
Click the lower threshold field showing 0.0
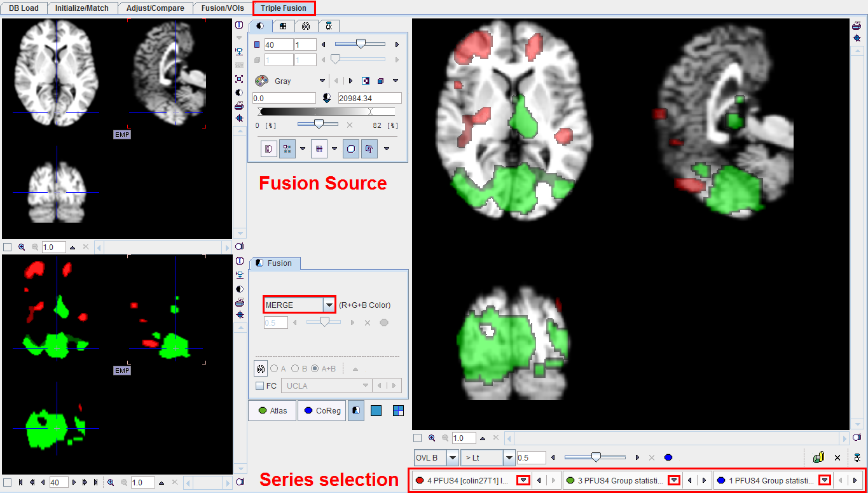(284, 98)
